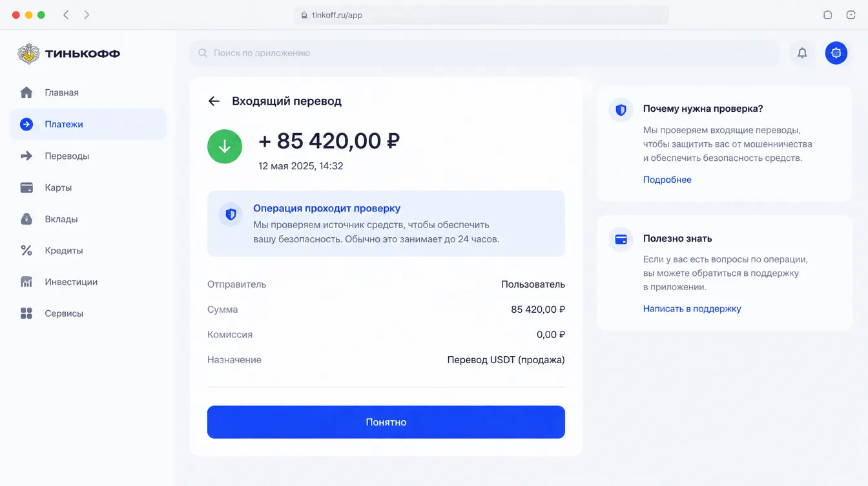The image size is (868, 486).
Task: Open settings gear in top right
Action: (836, 53)
